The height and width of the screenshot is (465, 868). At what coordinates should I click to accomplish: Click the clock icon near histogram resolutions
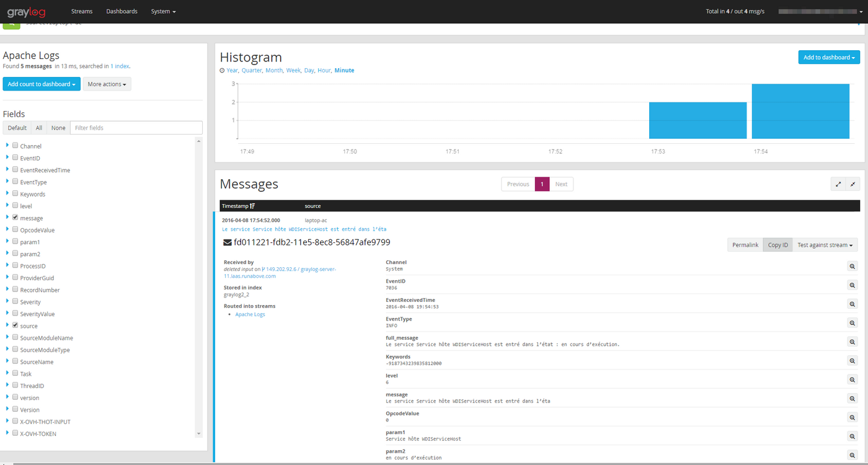(223, 70)
